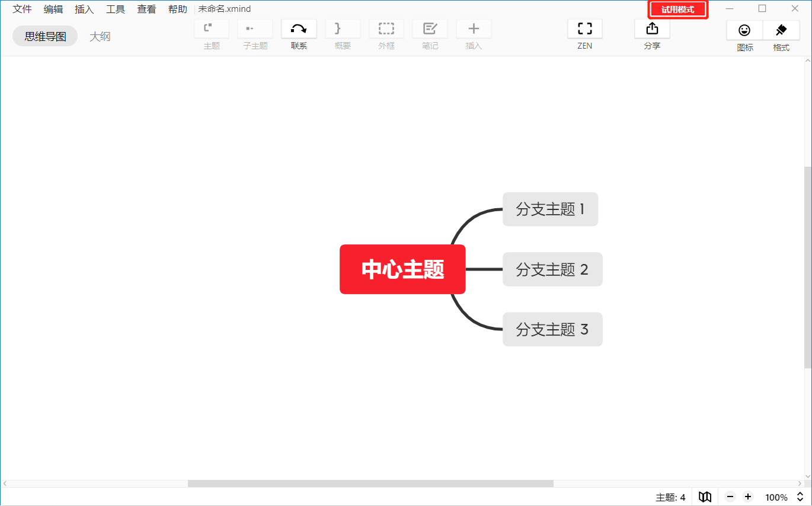Click the vertical scrollbar thumb
Screen dimensions: 812x506
(808, 267)
